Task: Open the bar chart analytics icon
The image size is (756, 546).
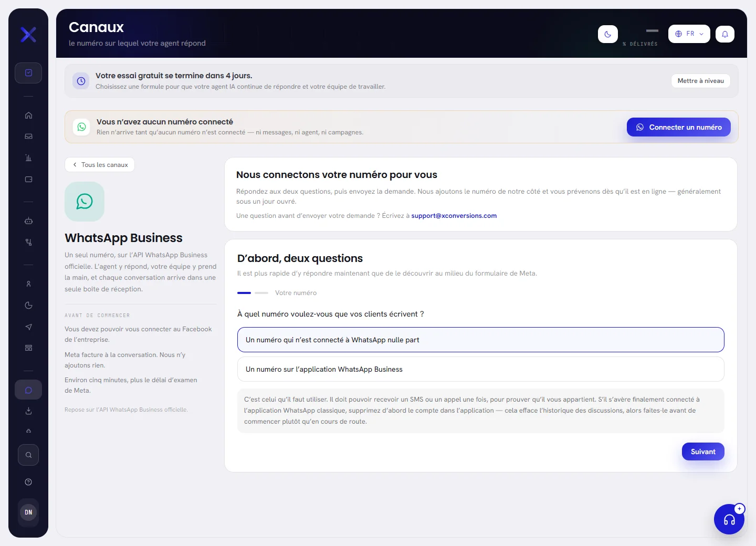Action: 28,158
